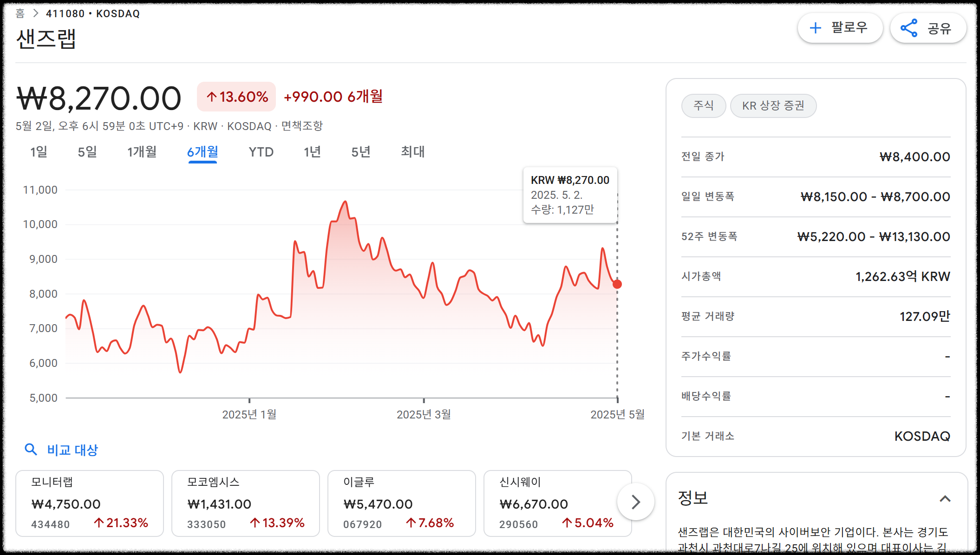Screen dimensions: 980x555
Task: Click the 13.60% change badge
Action: tap(236, 97)
